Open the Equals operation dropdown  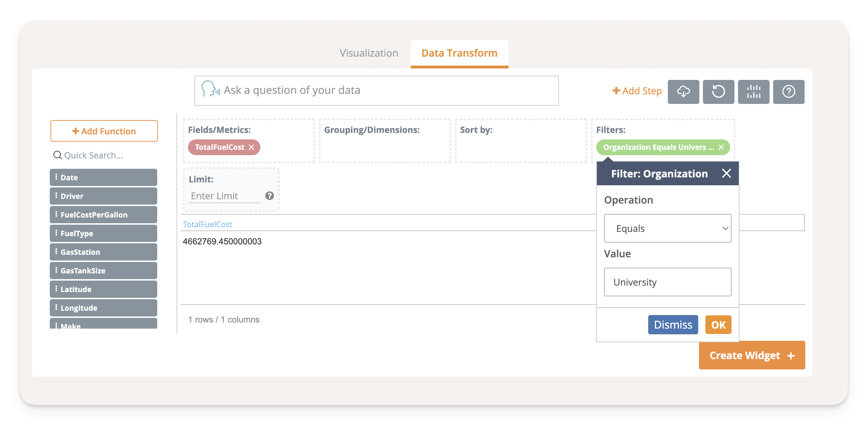(667, 228)
